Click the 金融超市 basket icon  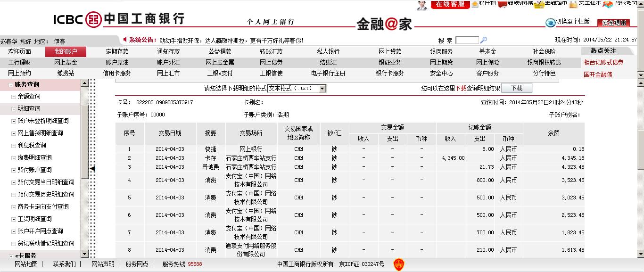pyautogui.click(x=538, y=4)
